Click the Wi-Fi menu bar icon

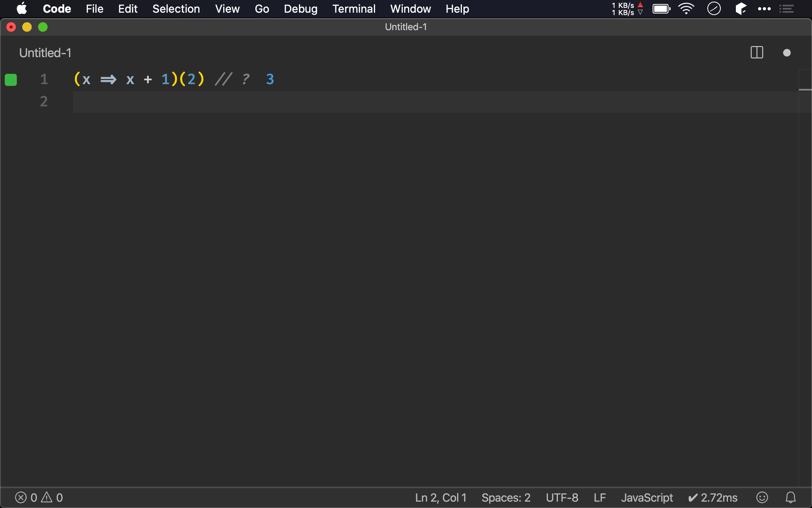point(686,9)
